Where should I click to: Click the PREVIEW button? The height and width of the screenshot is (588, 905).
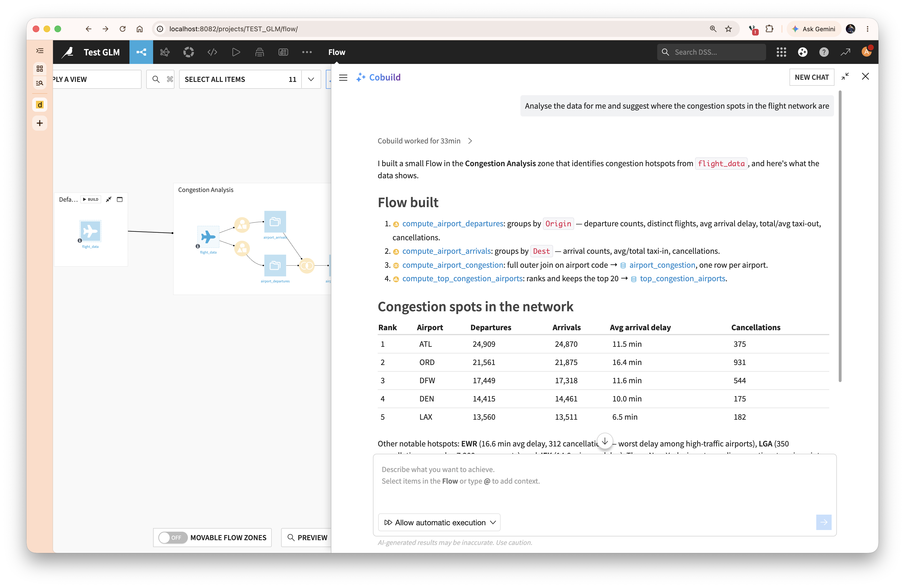point(306,537)
